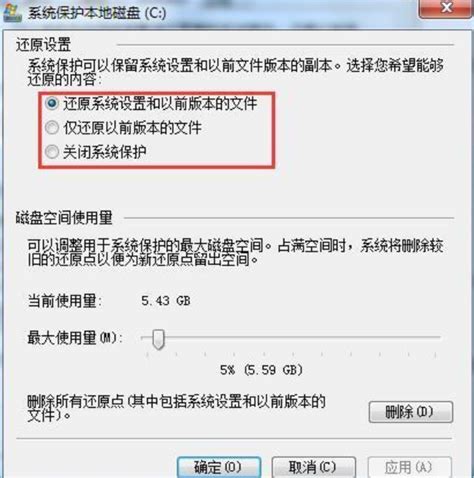The image size is (474, 478).
Task: Click the 磁盘空间使用量 section header
Action: point(64,218)
